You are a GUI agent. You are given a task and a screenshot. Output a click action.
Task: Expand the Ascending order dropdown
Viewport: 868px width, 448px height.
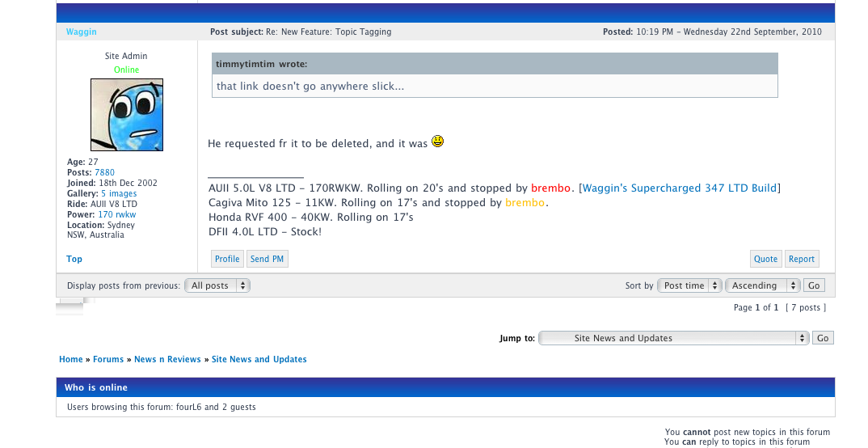(x=762, y=285)
